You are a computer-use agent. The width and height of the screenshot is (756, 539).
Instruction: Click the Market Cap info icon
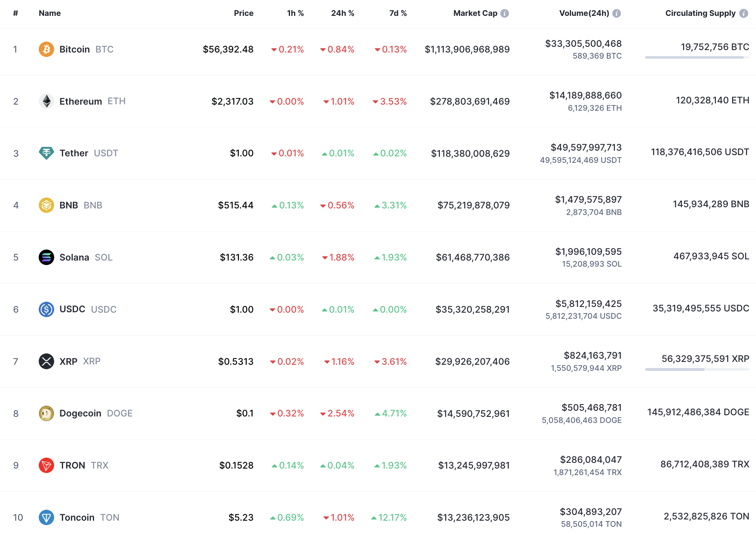[505, 13]
